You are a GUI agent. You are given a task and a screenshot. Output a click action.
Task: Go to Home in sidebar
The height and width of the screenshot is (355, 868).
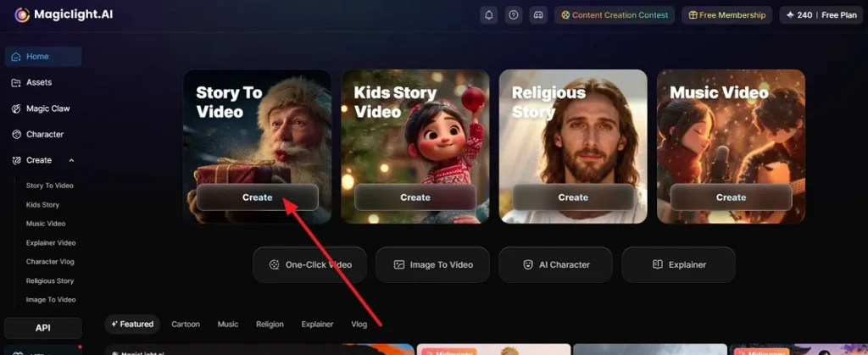(43, 57)
